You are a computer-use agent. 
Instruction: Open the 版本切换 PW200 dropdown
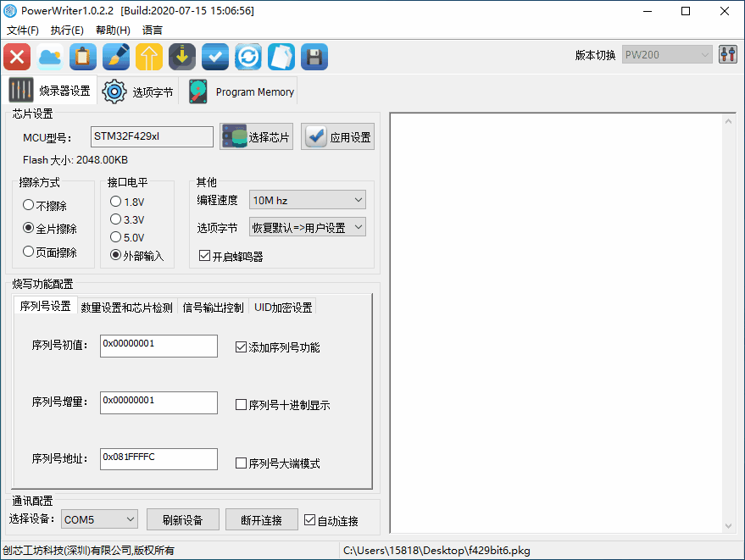coord(667,54)
